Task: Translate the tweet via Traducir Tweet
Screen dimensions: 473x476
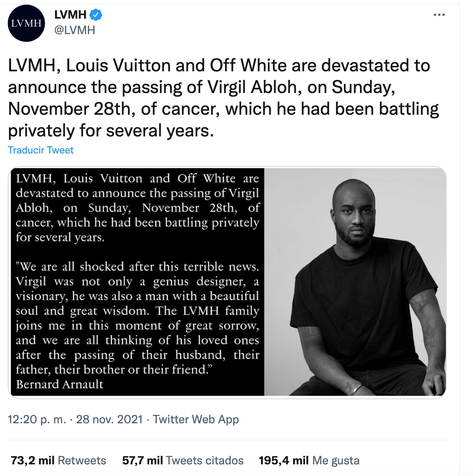Action: [x=41, y=150]
